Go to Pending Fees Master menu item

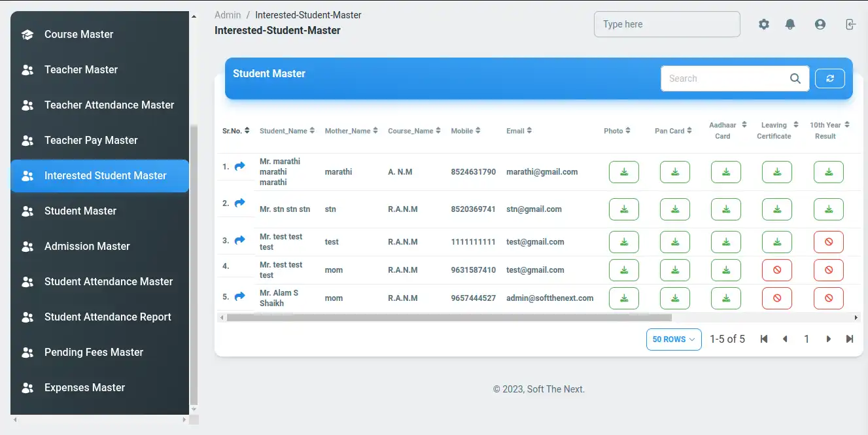(94, 352)
